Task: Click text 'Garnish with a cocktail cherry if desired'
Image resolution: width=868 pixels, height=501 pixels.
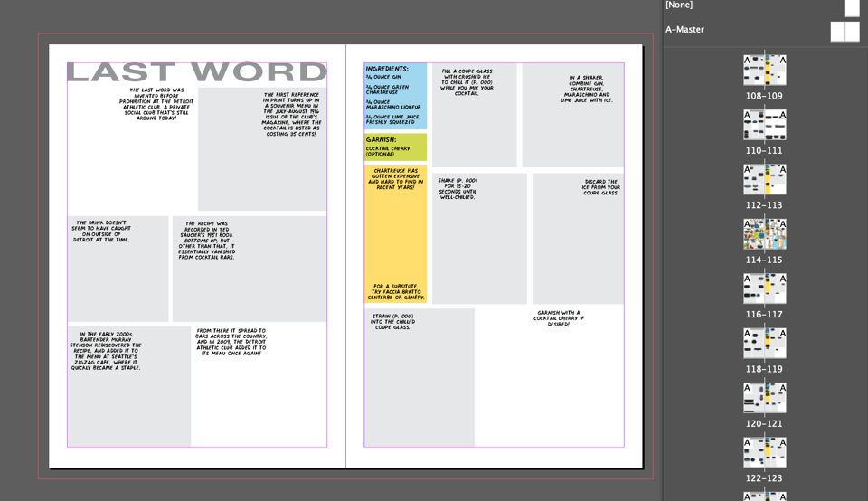Action: pyautogui.click(x=559, y=318)
